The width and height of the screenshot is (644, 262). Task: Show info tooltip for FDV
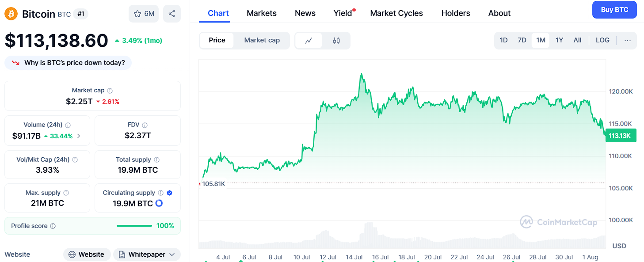pyautogui.click(x=145, y=125)
